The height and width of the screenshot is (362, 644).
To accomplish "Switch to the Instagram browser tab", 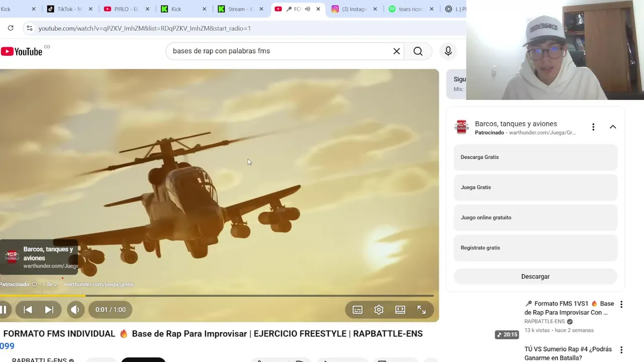I will [x=354, y=9].
